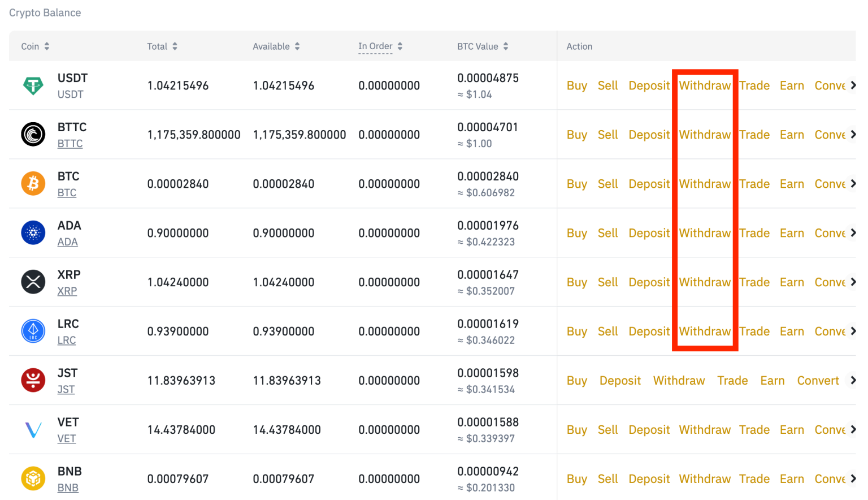The width and height of the screenshot is (868, 500).
Task: Click the orange Bitcoin icon
Action: [x=33, y=184]
